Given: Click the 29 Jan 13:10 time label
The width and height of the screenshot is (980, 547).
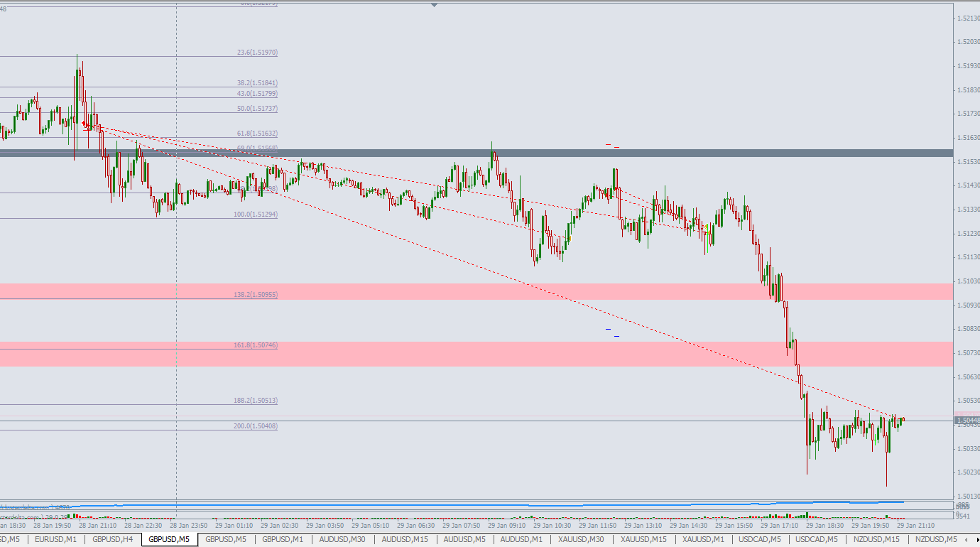Looking at the screenshot, I should tap(643, 526).
